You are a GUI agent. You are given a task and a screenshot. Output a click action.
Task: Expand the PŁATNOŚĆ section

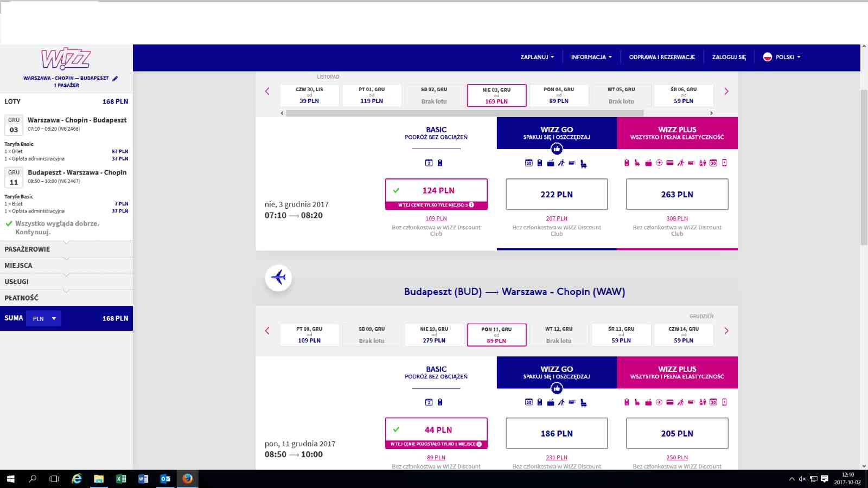(x=66, y=298)
